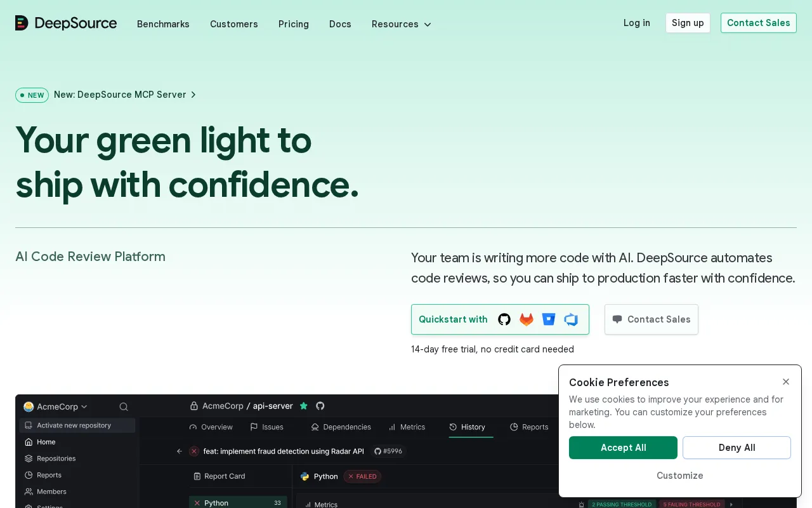This screenshot has width=812, height=508.
Task: Click the Quickstart with button
Action: tap(500, 319)
